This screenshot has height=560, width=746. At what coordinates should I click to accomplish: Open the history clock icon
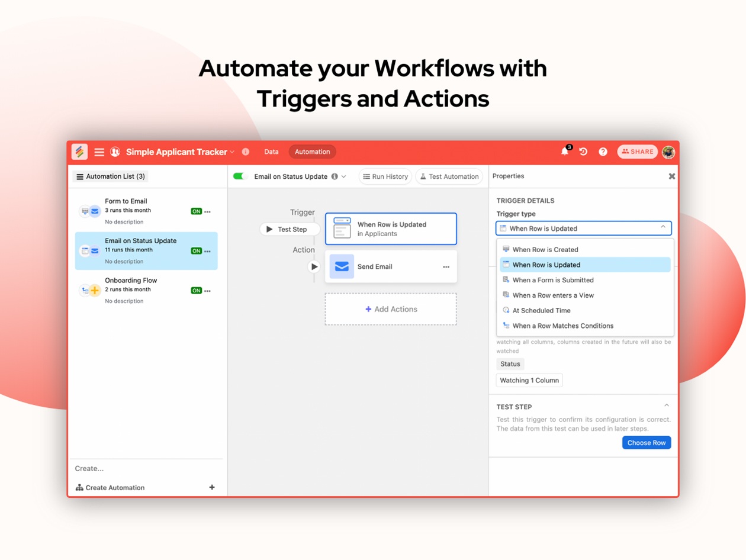[583, 152]
